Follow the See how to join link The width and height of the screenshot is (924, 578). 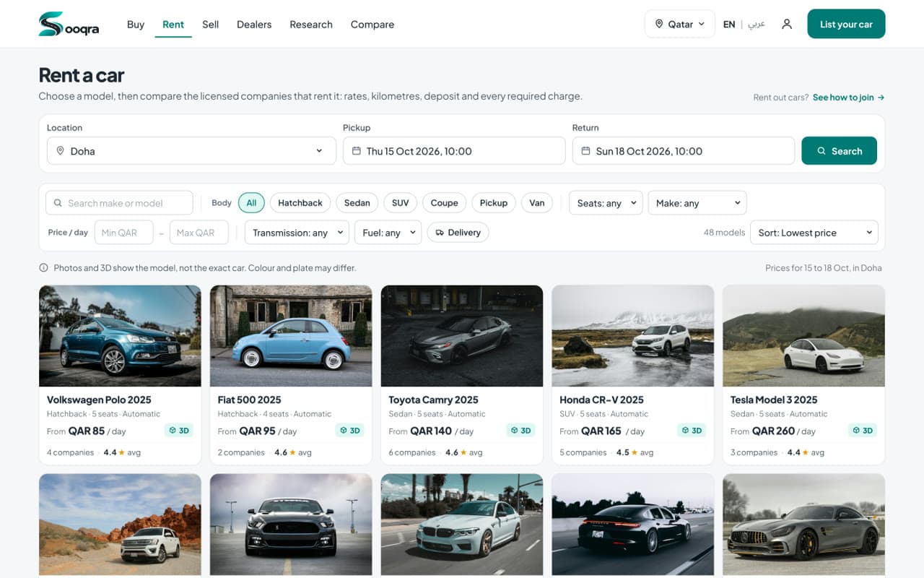(849, 98)
